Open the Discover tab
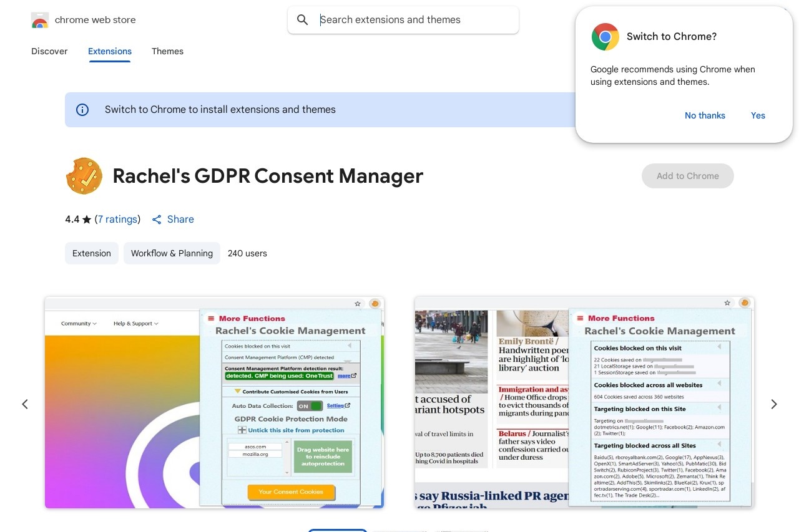Screen dimensions: 799x532 pos(49,51)
